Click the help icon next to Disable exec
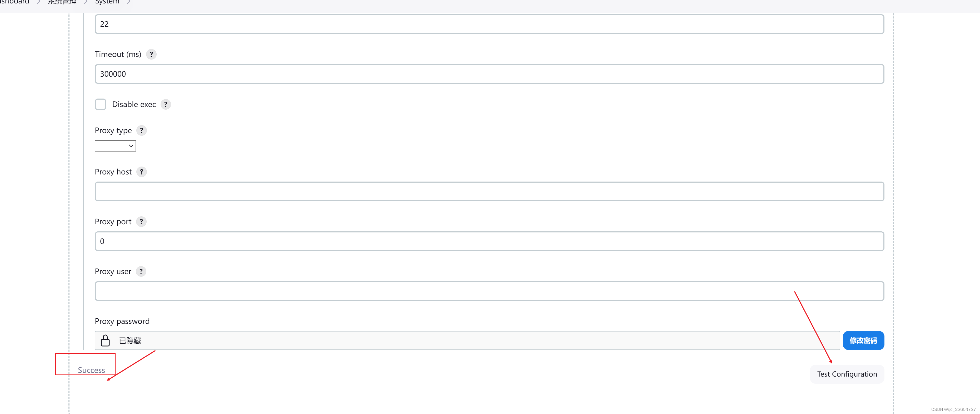Image resolution: width=980 pixels, height=414 pixels. click(x=166, y=104)
